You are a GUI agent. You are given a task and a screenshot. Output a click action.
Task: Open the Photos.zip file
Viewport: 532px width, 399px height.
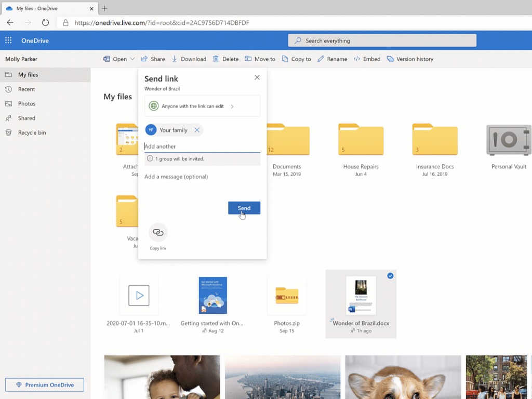(287, 296)
